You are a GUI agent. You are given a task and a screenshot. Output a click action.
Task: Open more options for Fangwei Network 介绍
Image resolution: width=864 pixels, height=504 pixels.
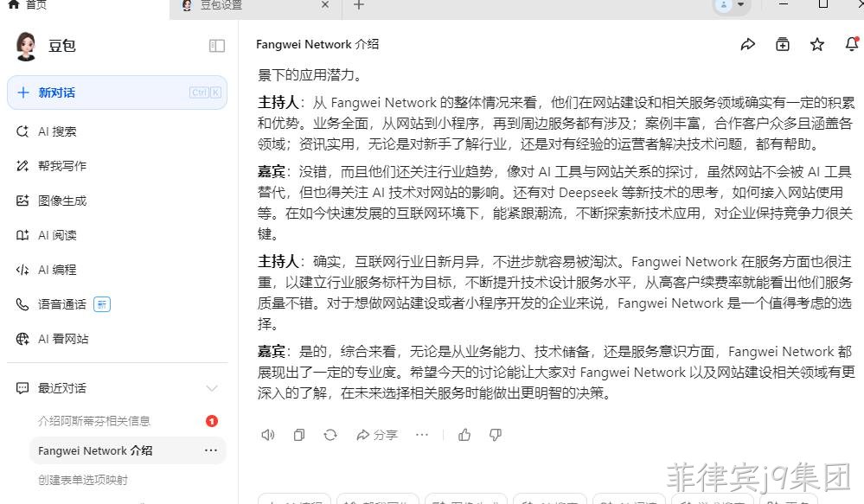(211, 450)
